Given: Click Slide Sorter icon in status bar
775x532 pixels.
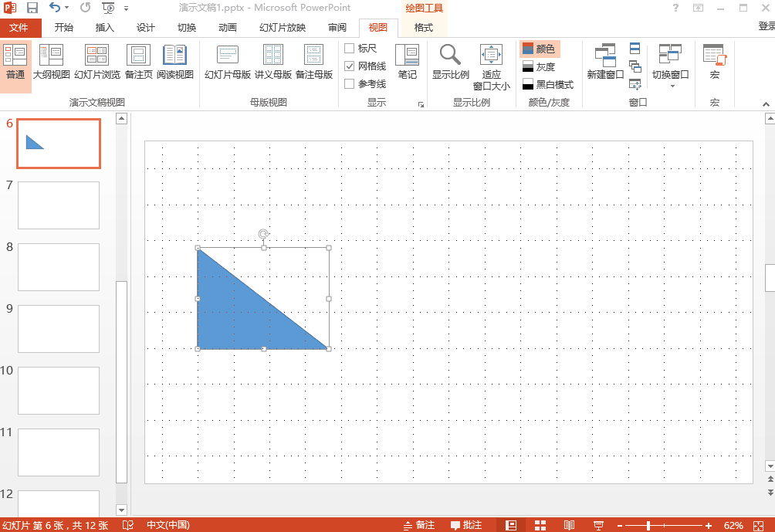Looking at the screenshot, I should pyautogui.click(x=540, y=525).
